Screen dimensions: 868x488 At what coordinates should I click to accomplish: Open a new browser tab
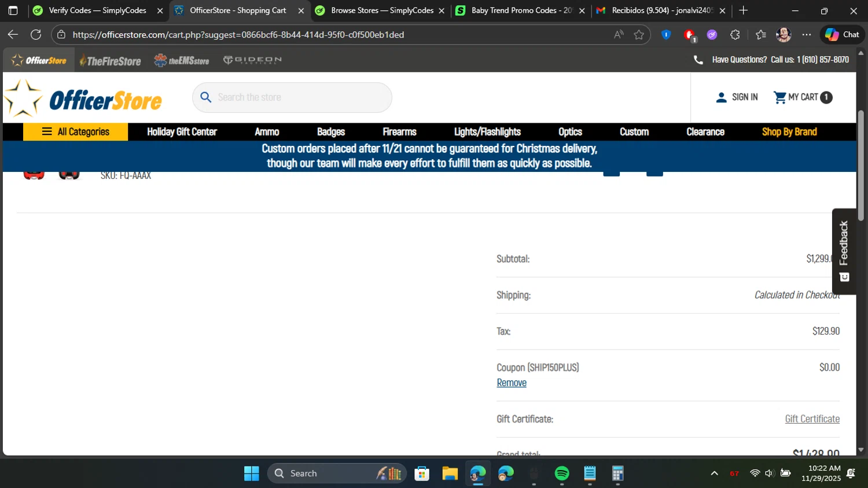point(744,10)
